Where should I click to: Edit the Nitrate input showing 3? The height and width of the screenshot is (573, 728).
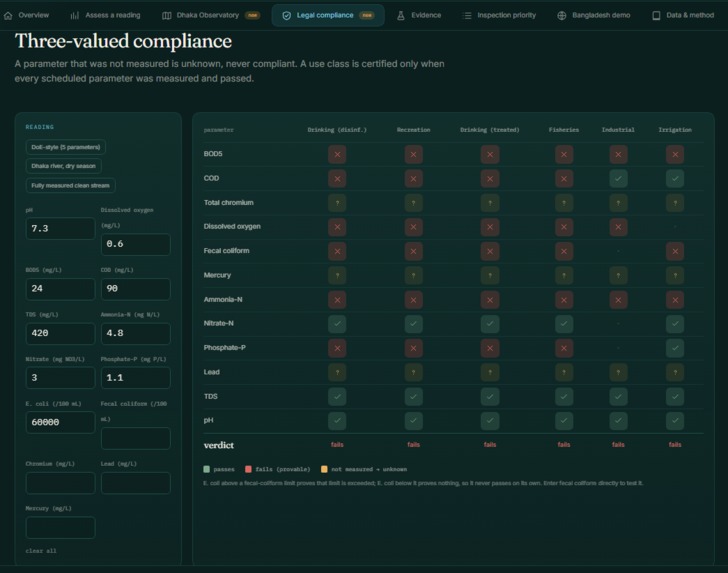(x=60, y=378)
